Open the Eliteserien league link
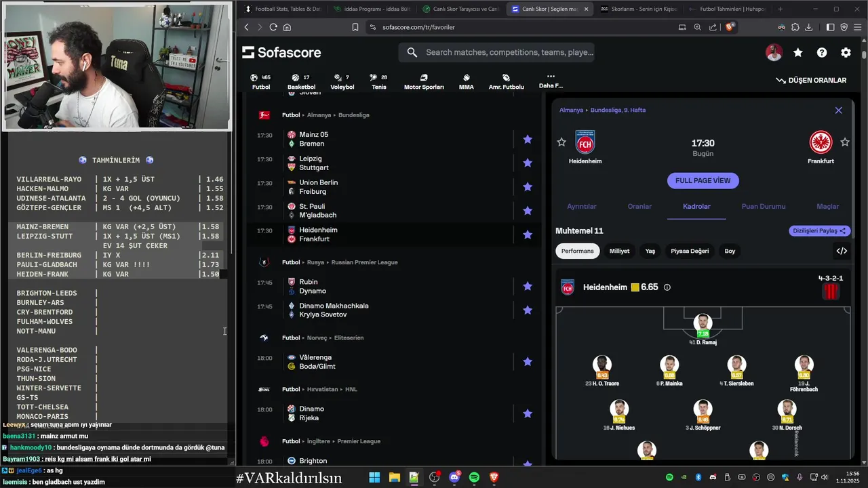Viewport: 868px width, 488px height. (x=349, y=338)
